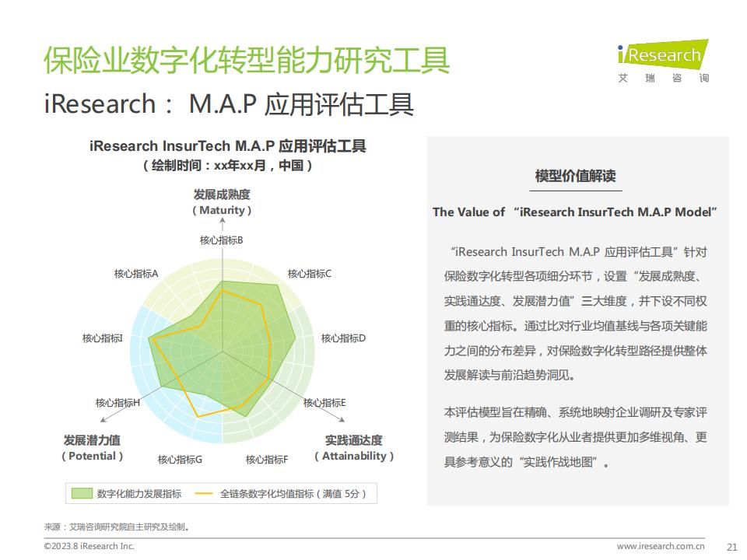Screen dimensions: 747x560
Task: Click the green slide title 保险业数字化转型能力研究工具
Action: point(247,61)
